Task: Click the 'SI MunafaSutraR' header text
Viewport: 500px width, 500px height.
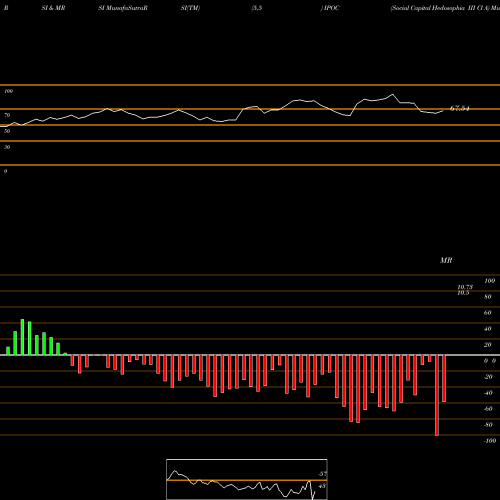Action: 123,8
